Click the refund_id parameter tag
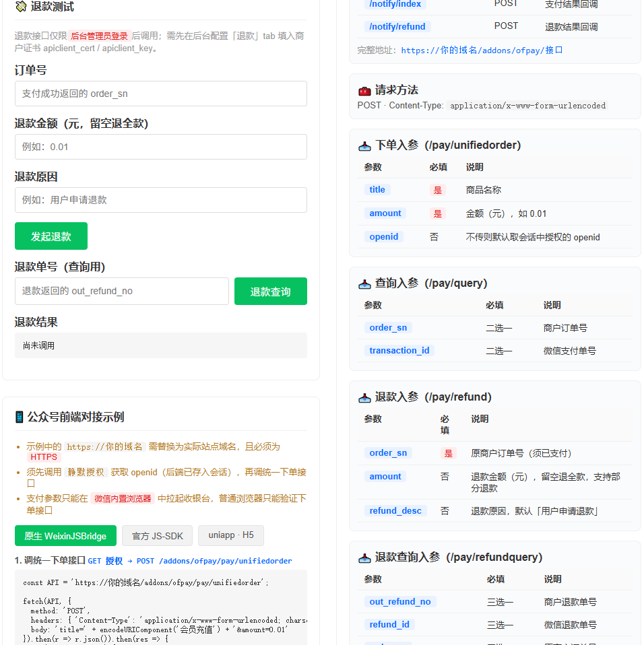The image size is (644, 645). tap(389, 624)
